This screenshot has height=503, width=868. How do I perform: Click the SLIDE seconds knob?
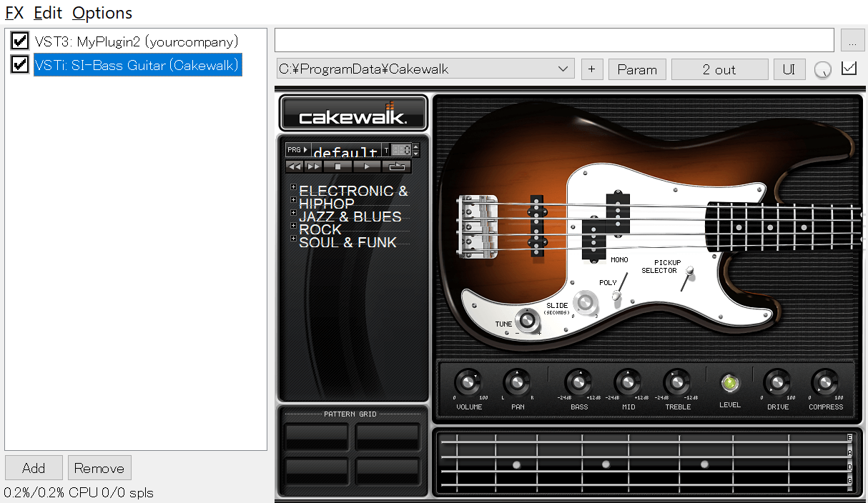[587, 302]
